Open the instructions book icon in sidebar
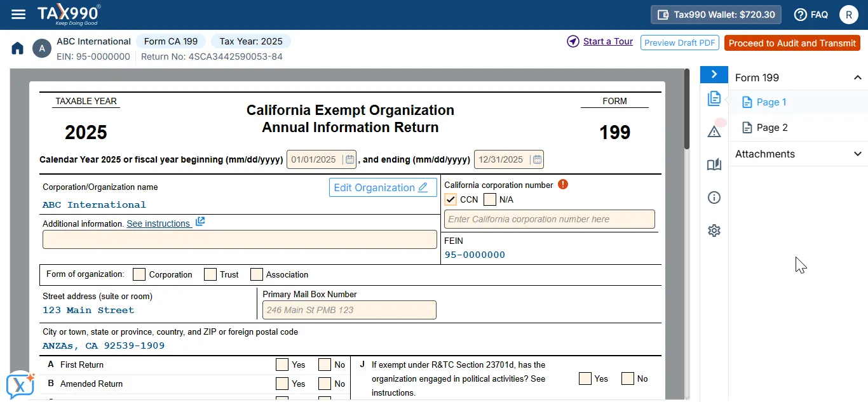This screenshot has width=868, height=402. tap(714, 164)
